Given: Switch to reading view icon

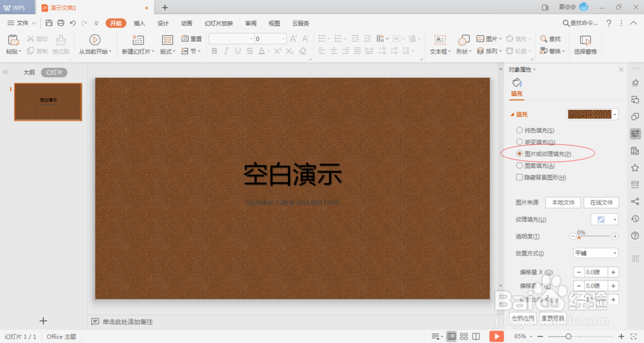Looking at the screenshot, I should [476, 337].
